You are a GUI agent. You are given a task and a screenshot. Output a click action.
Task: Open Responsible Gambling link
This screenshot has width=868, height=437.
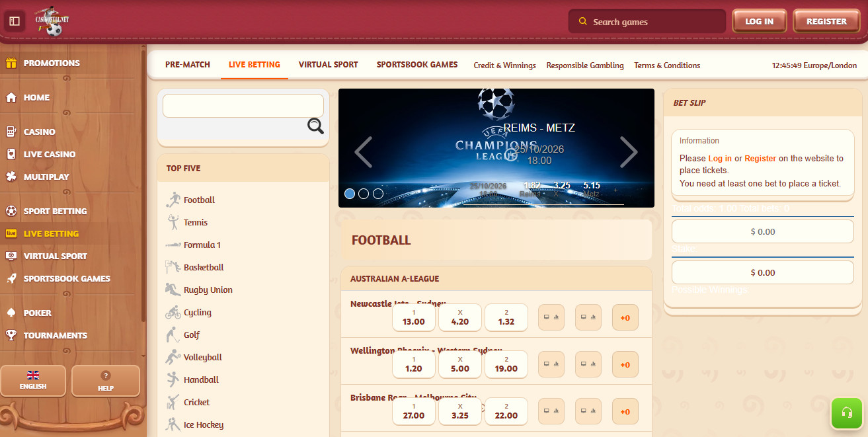[x=585, y=65]
